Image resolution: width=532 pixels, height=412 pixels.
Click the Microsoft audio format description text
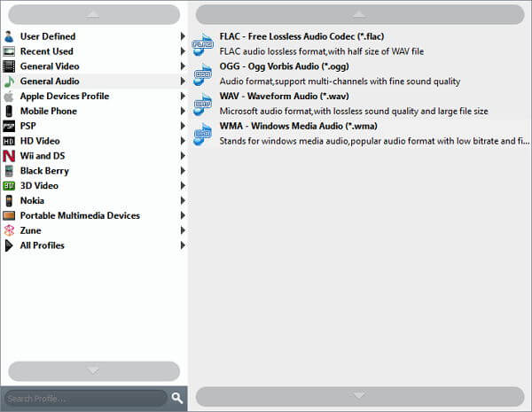click(x=354, y=112)
